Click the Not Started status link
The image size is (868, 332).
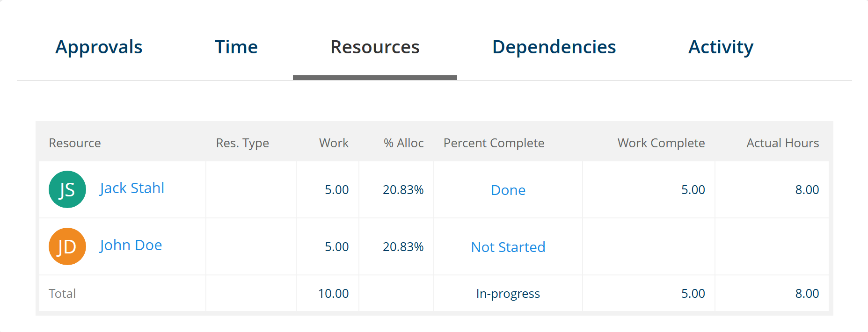(508, 247)
